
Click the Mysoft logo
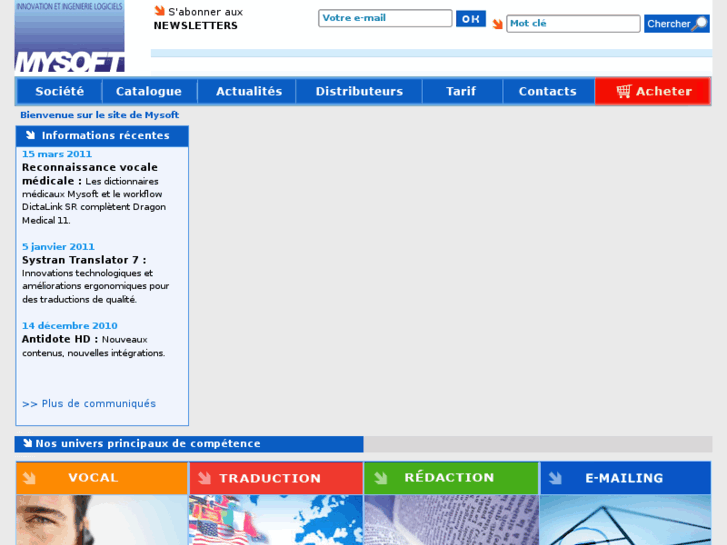click(x=70, y=37)
